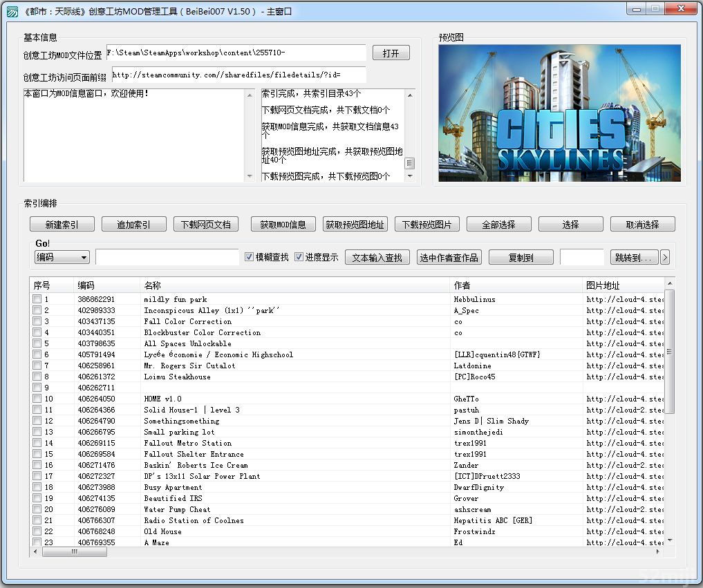Click the 新建索引 button
Viewport: 703px width, 588px height.
62,225
